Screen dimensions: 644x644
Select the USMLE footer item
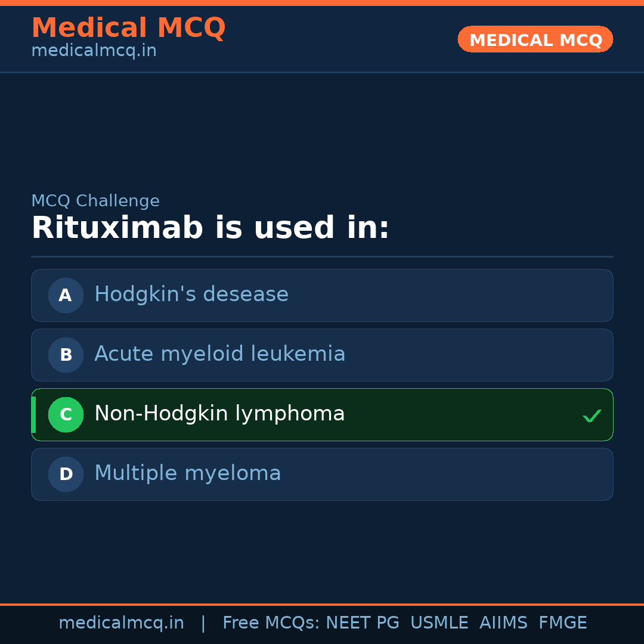pyautogui.click(x=439, y=623)
